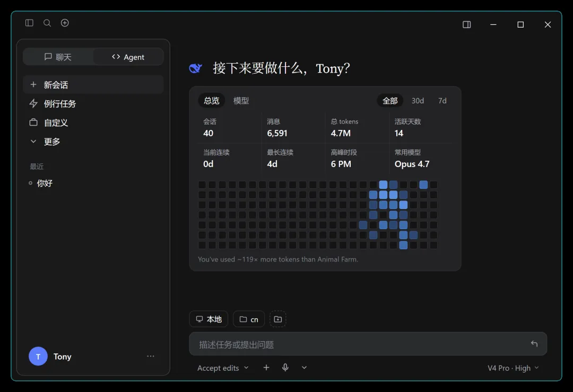Viewport: 573px width, 392px height.
Task: Choose the 全部 time range
Action: point(390,100)
